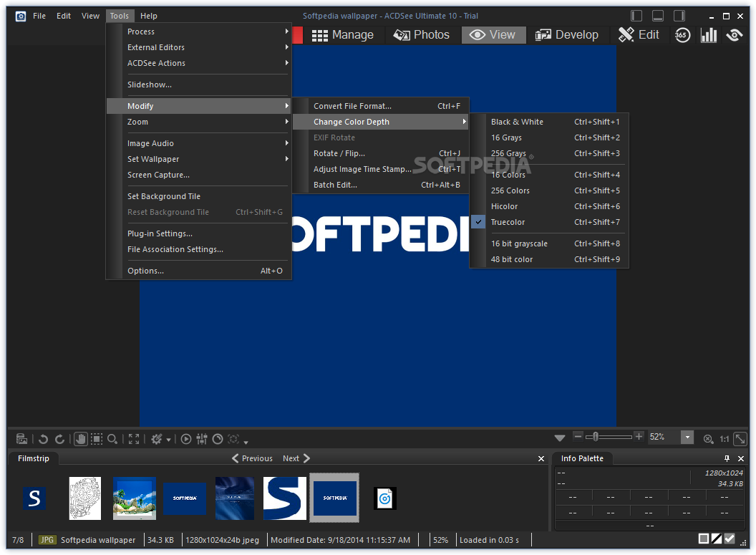Screen dimensions: 756x555
Task: Click the 1:1 actual size button
Action: 724,439
